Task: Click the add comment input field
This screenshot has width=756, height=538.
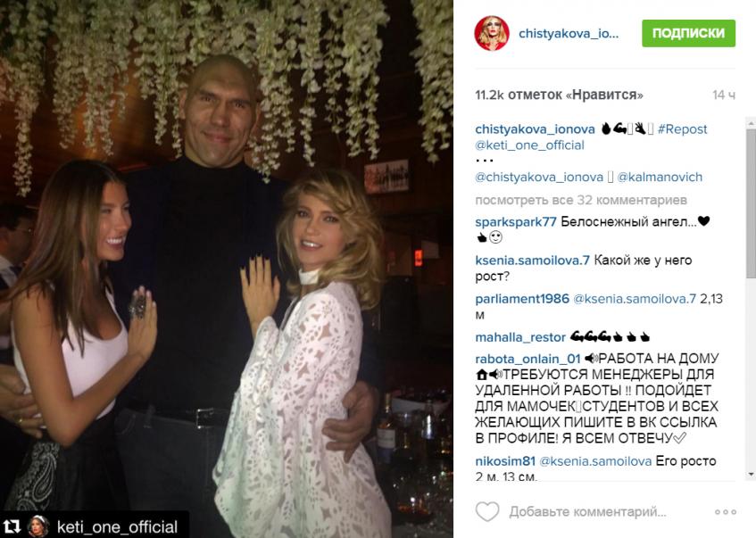Action: coord(587,512)
